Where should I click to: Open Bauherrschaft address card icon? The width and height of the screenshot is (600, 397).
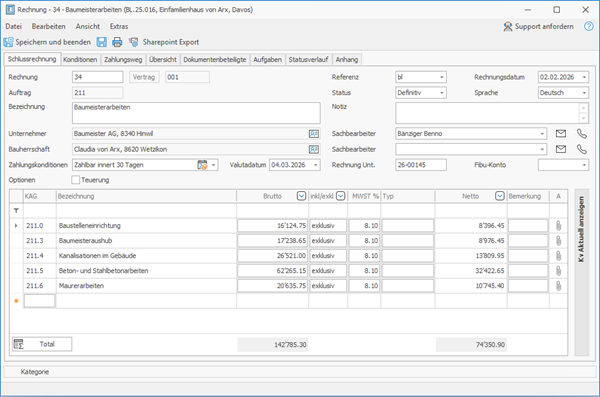pos(314,149)
